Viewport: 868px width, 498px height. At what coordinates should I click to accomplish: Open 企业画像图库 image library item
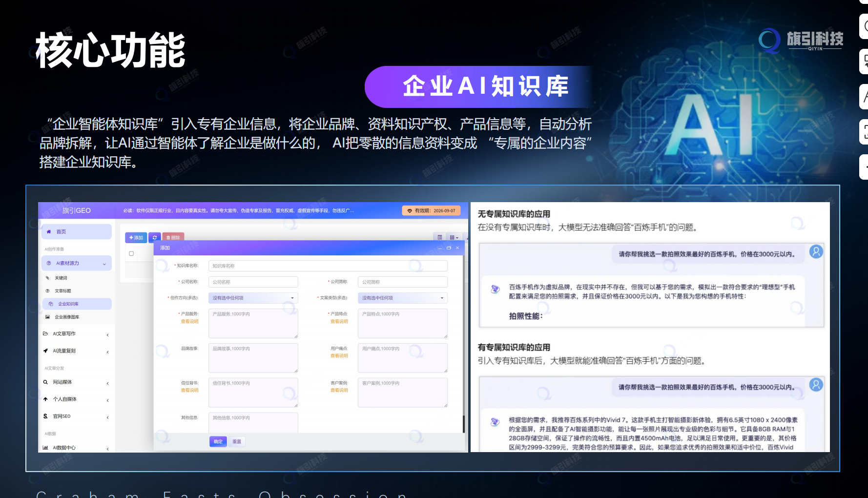pyautogui.click(x=67, y=317)
